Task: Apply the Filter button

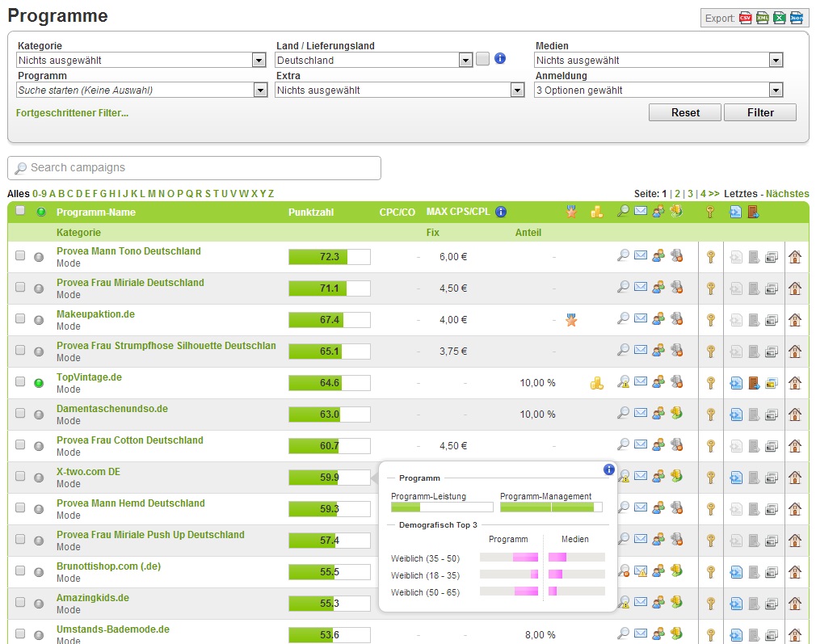Action: 760,112
